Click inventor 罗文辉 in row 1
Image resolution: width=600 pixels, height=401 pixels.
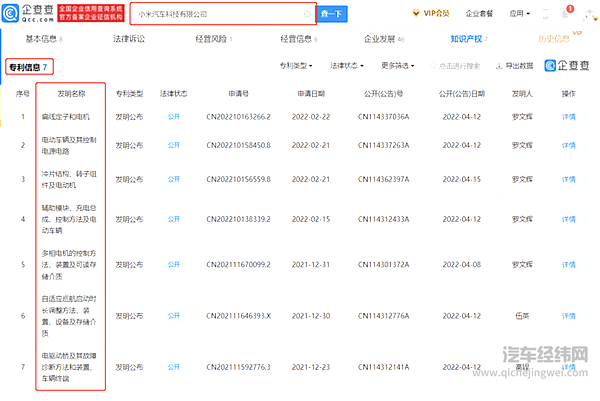[x=522, y=117]
